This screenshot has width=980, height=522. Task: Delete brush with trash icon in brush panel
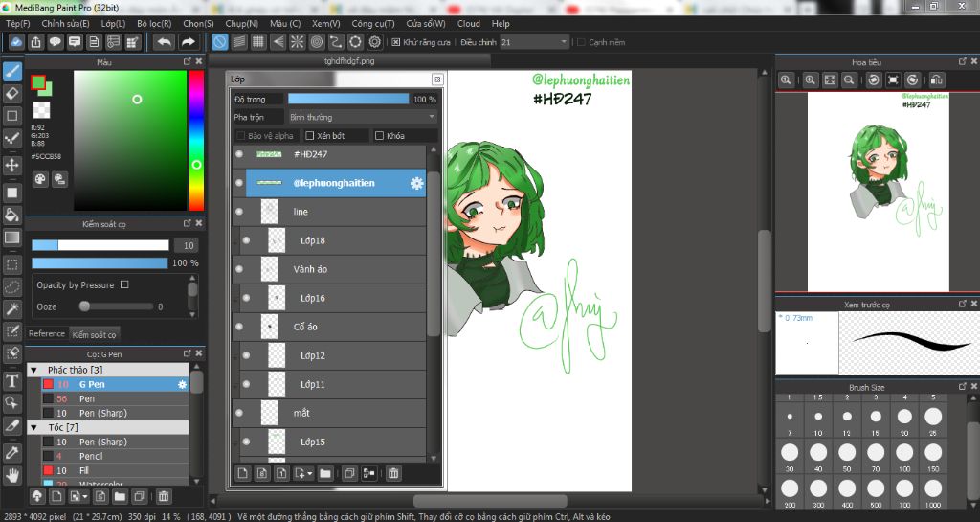click(163, 496)
